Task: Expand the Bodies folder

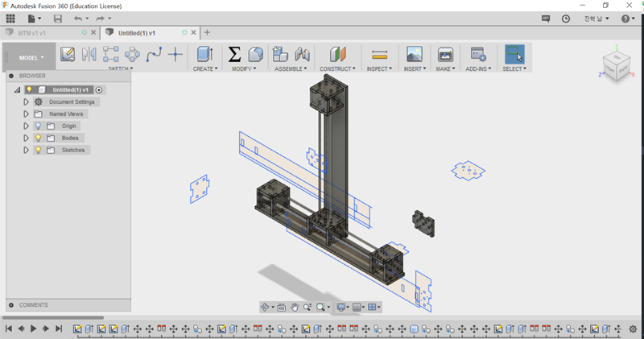Action: (26, 138)
